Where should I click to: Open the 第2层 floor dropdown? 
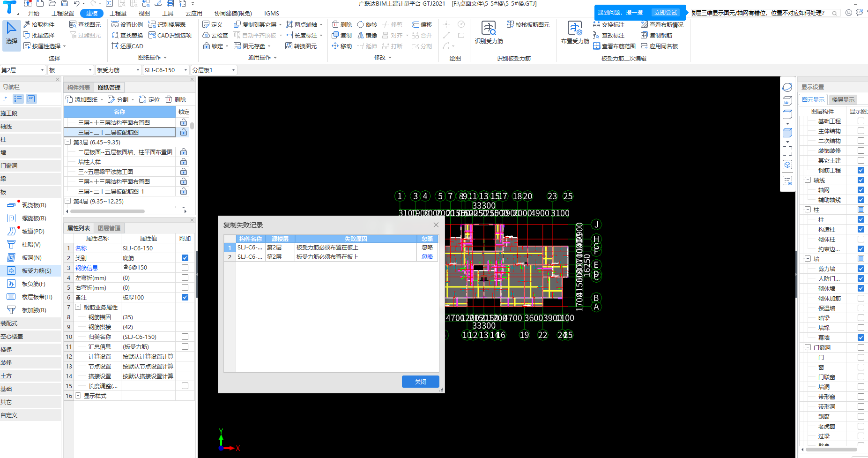click(x=23, y=70)
